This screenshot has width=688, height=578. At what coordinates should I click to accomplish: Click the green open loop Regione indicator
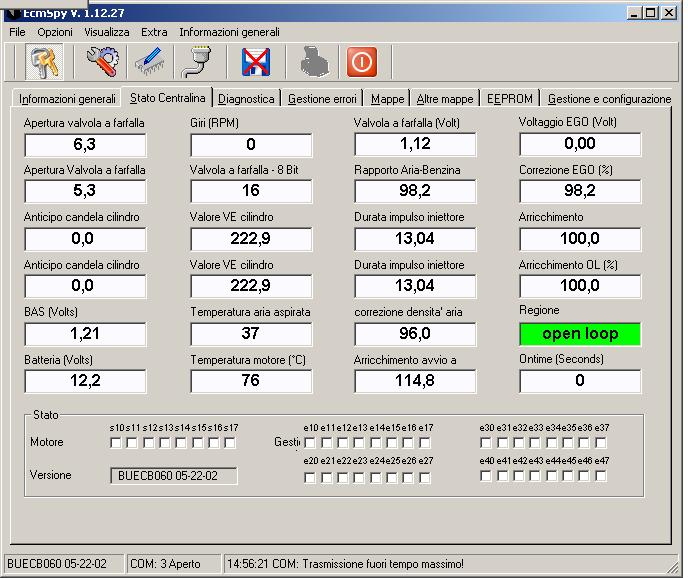coord(580,334)
